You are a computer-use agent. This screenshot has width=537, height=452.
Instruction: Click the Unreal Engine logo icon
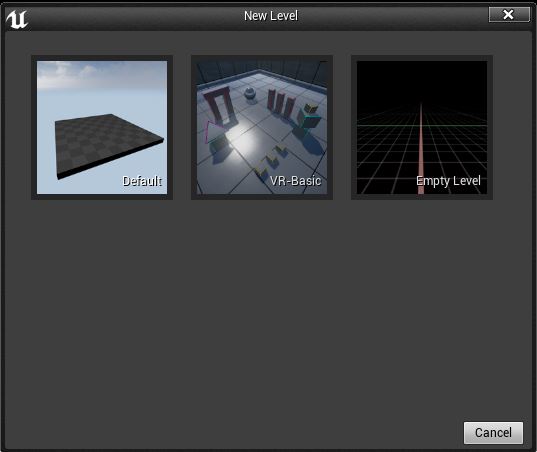click(17, 20)
